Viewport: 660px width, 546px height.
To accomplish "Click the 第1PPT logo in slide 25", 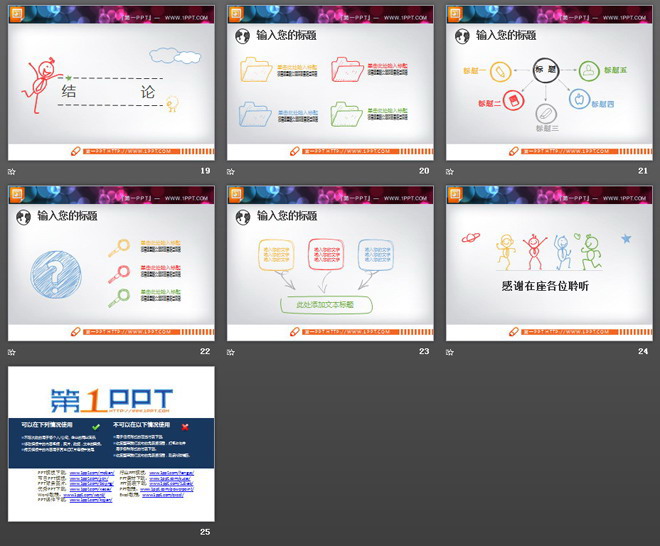I will pyautogui.click(x=111, y=400).
